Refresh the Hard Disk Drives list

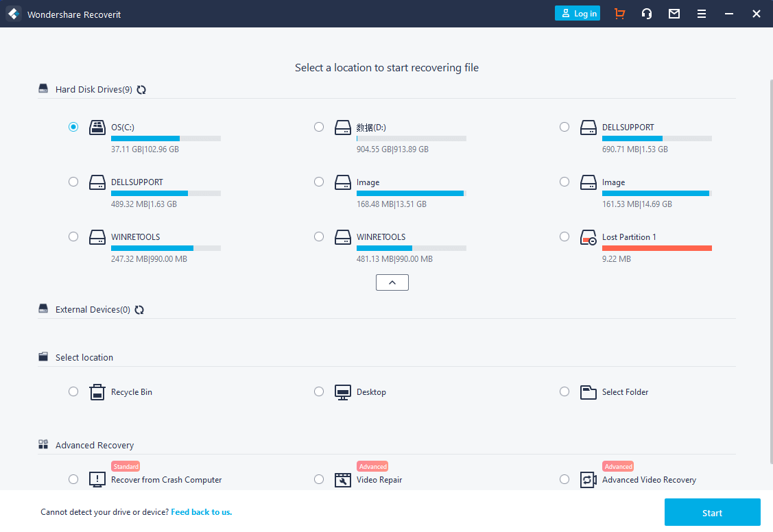(x=141, y=90)
